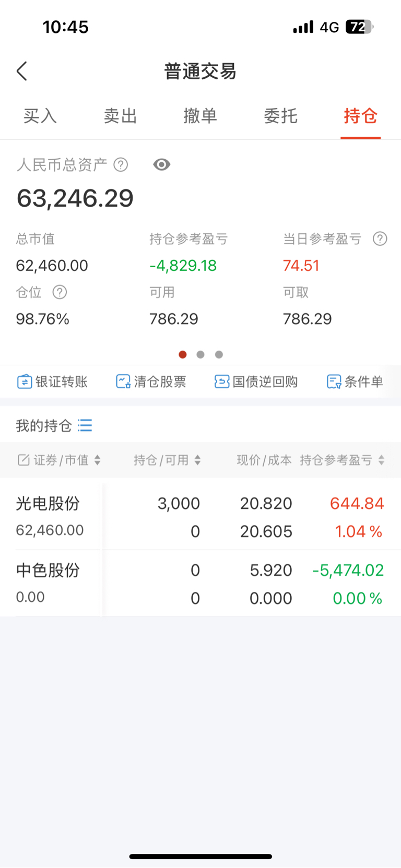Jump to the third page indicator dot
401x868 pixels.
(219, 354)
